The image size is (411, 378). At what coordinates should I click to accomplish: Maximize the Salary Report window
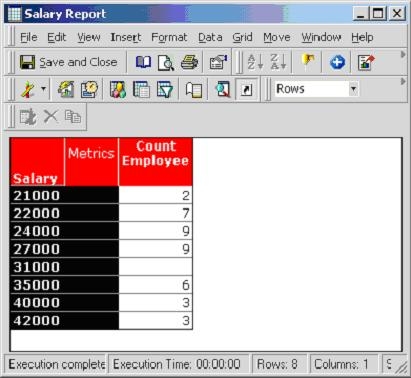pos(378,14)
